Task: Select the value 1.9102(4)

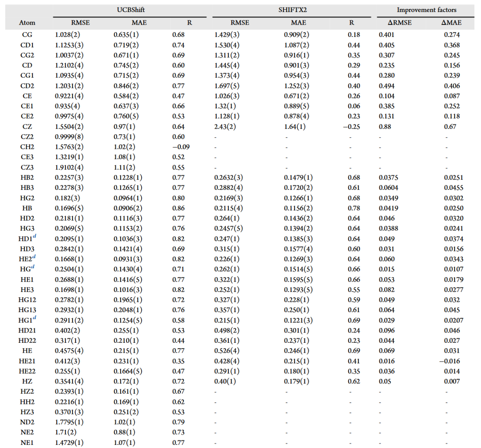Action: [x=69, y=167]
